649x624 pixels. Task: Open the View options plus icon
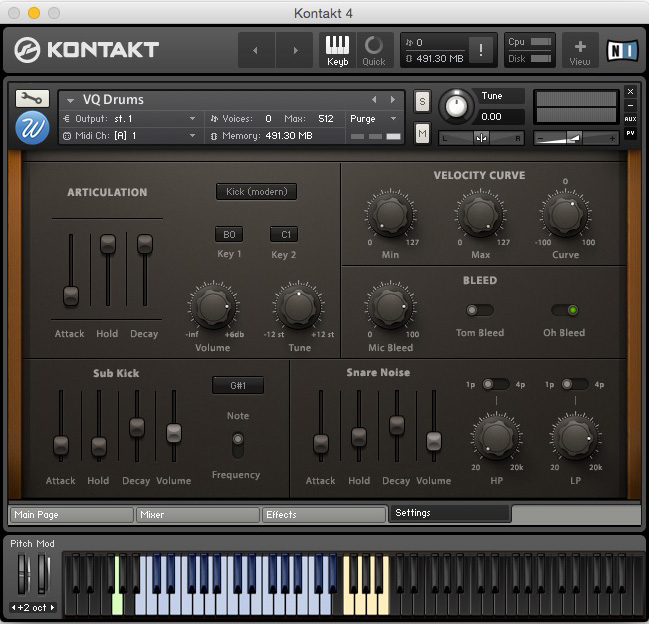pyautogui.click(x=580, y=49)
